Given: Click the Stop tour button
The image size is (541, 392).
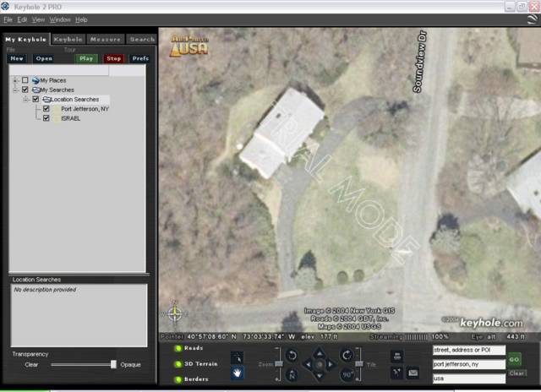Looking at the screenshot, I should point(114,58).
